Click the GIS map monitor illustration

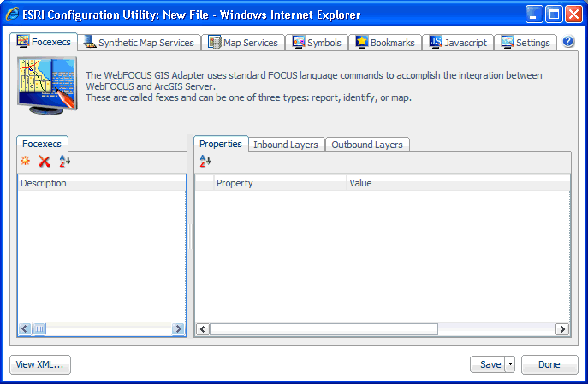47,86
